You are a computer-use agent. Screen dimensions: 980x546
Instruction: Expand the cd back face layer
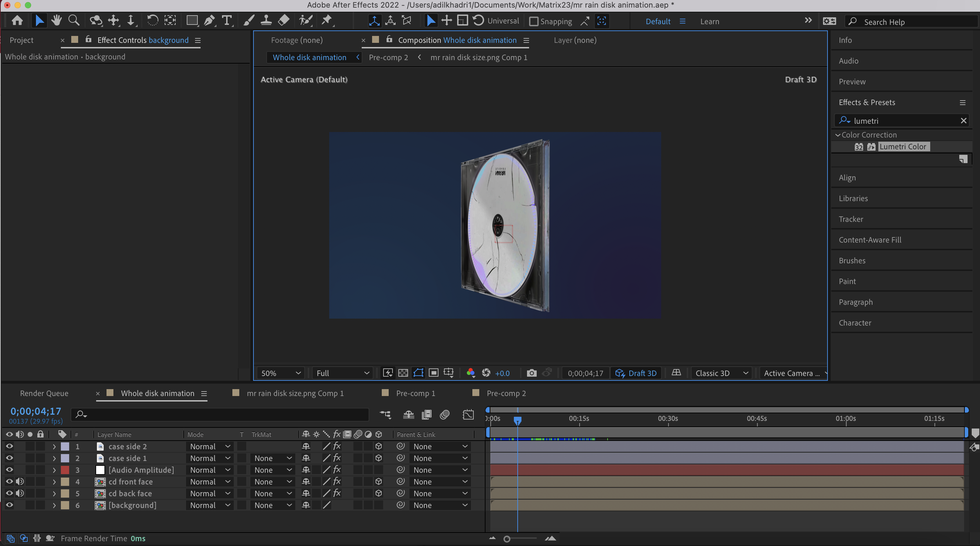(54, 493)
